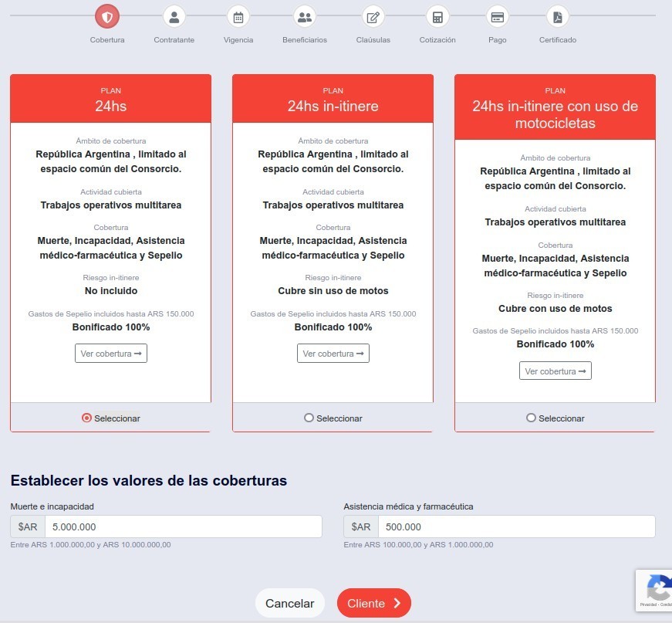Open the Vigencia calendar step icon
672x623 pixels.
coord(238,16)
